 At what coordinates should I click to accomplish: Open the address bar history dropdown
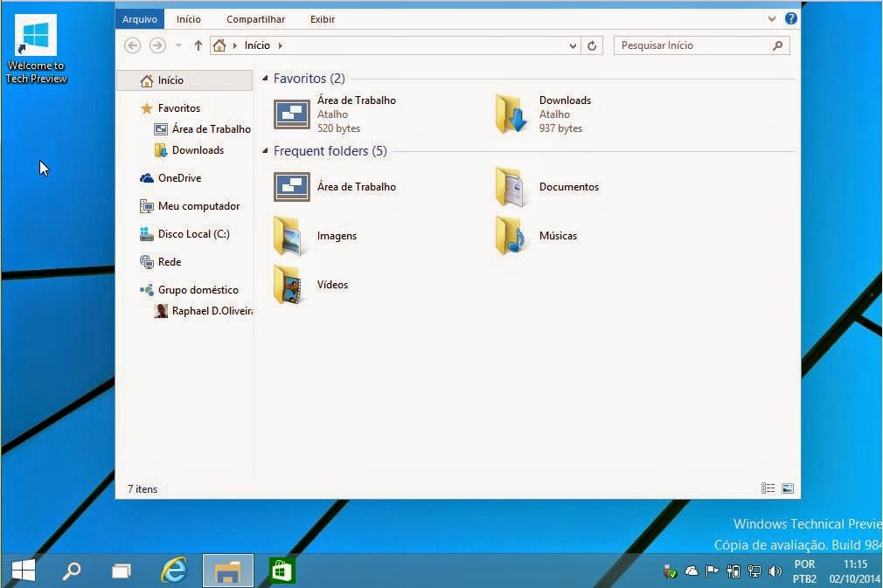[x=573, y=45]
